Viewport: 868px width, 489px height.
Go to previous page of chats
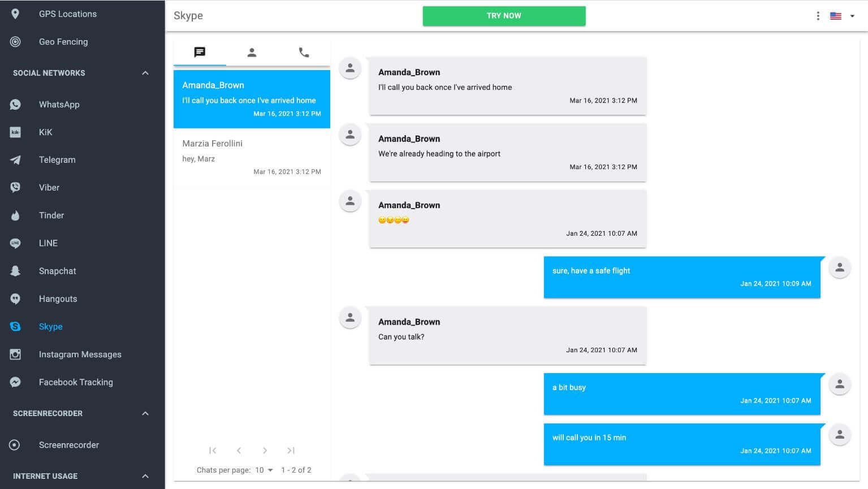click(x=239, y=451)
